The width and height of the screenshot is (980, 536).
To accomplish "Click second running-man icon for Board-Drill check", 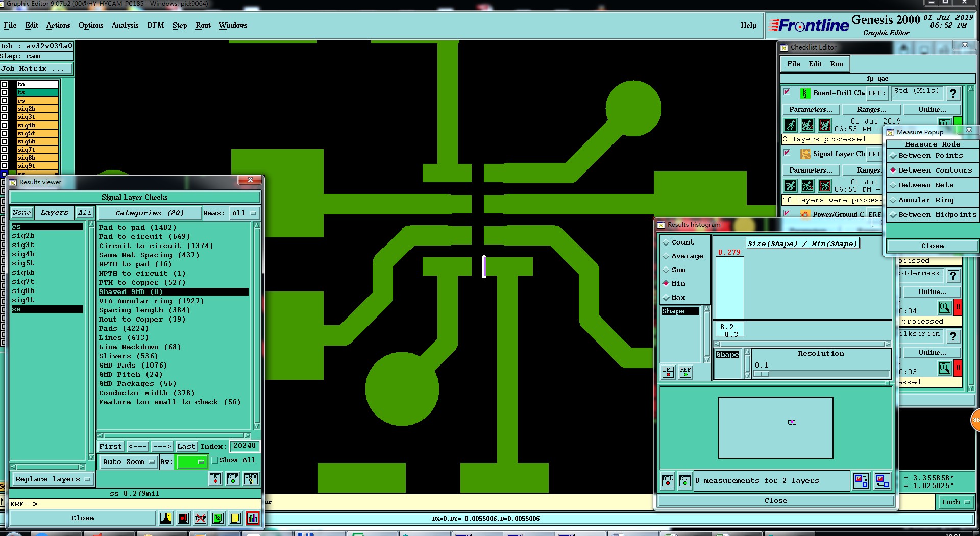I will point(807,125).
